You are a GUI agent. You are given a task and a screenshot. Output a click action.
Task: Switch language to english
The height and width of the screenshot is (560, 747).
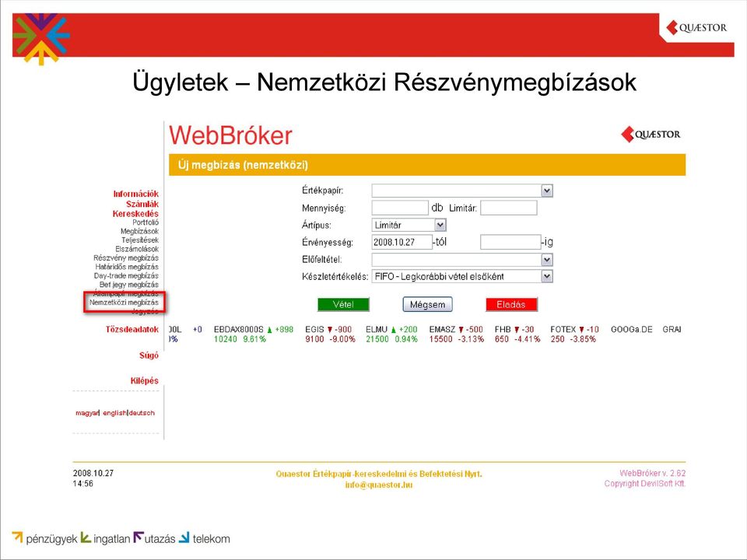click(x=114, y=413)
